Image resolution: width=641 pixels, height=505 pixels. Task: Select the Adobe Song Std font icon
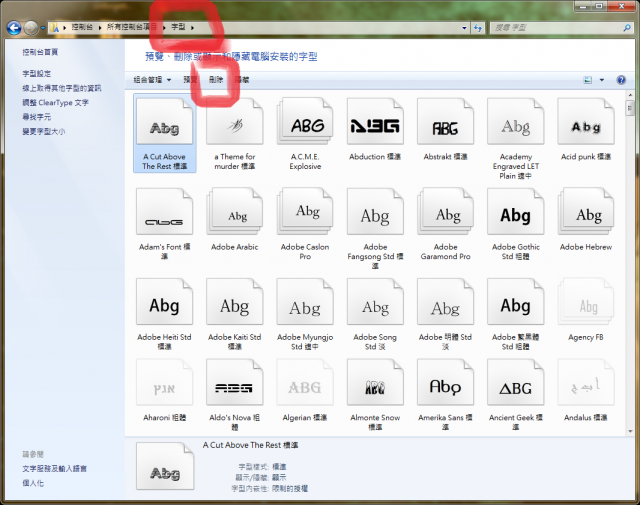(375, 302)
